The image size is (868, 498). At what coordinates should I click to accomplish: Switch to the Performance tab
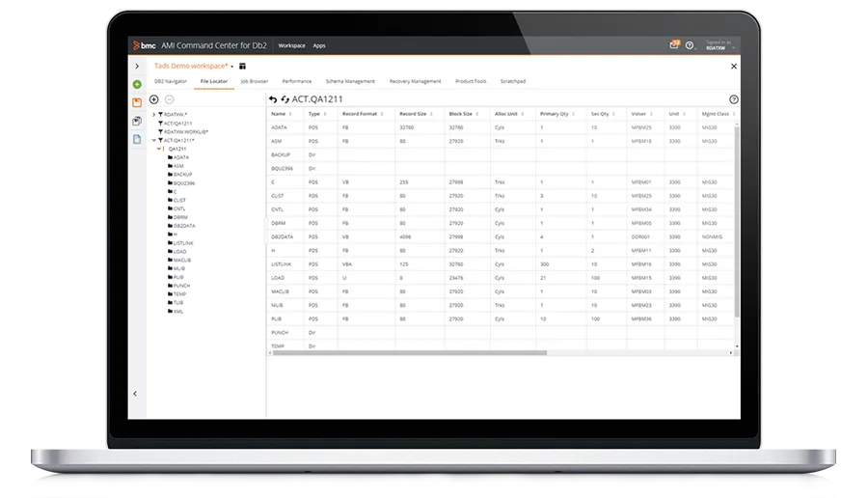pos(297,81)
